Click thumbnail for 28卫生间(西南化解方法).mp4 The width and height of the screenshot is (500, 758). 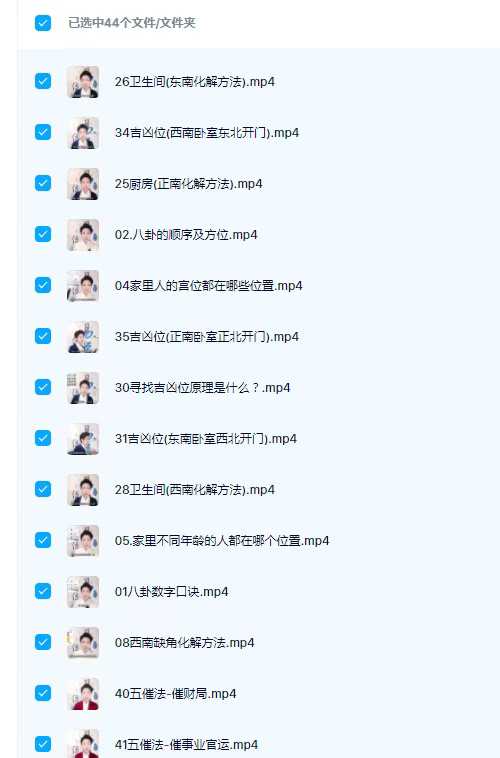83,490
